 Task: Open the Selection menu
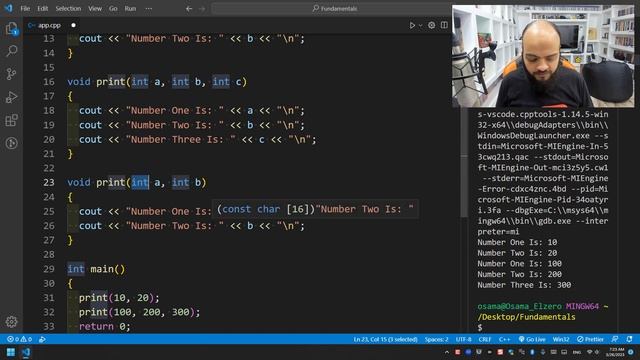[68, 8]
